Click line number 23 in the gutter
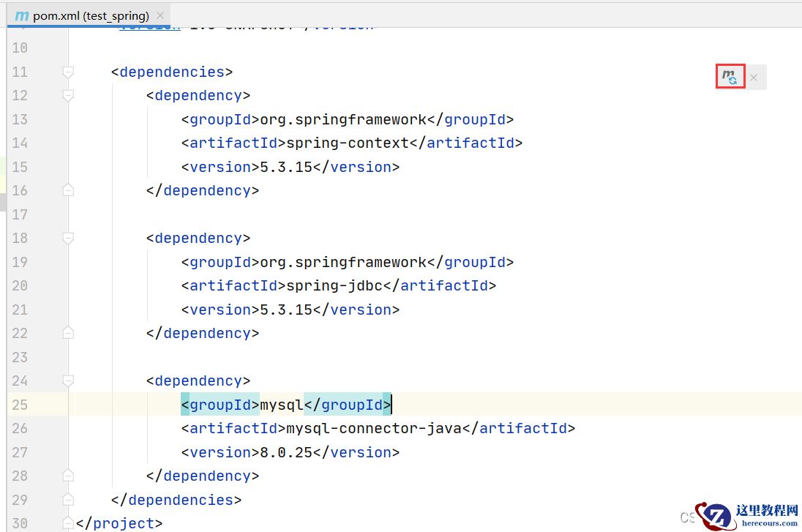 [20, 357]
